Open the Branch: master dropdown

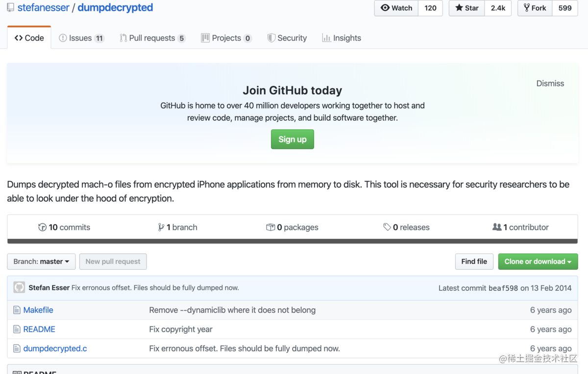41,261
